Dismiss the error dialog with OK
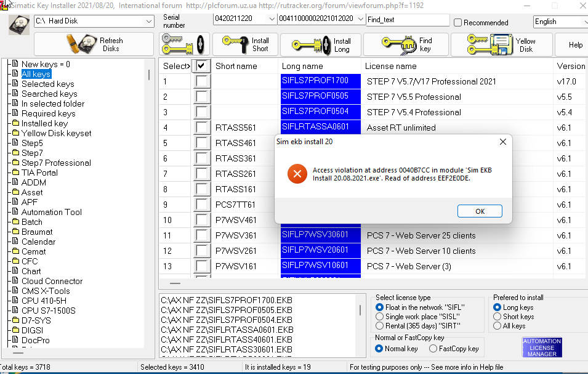588x374 pixels. point(480,211)
